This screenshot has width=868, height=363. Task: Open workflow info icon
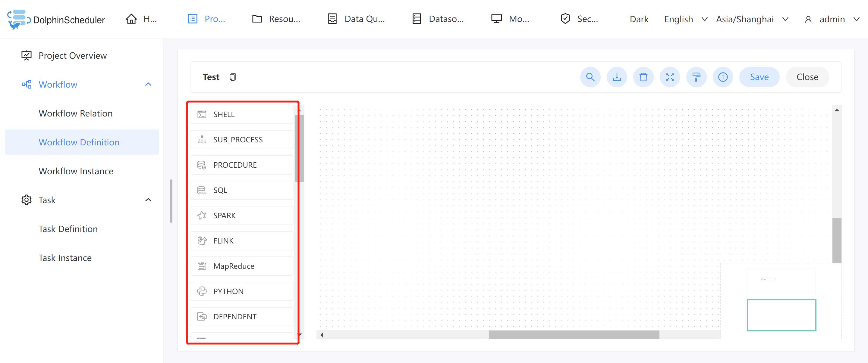(723, 77)
